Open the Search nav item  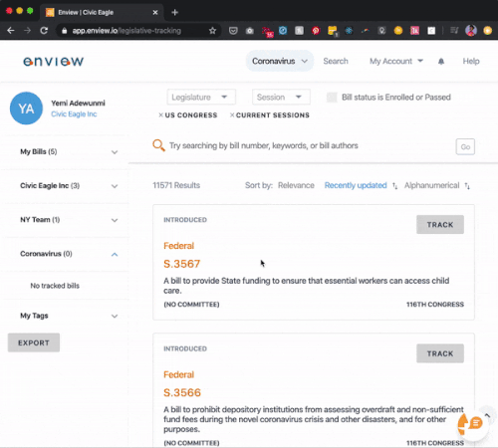[x=336, y=61]
